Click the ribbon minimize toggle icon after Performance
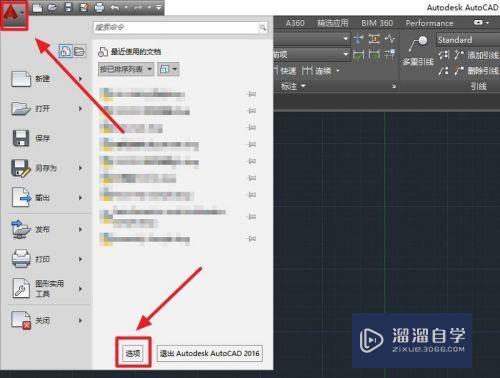This screenshot has height=378, width=500. click(x=478, y=23)
